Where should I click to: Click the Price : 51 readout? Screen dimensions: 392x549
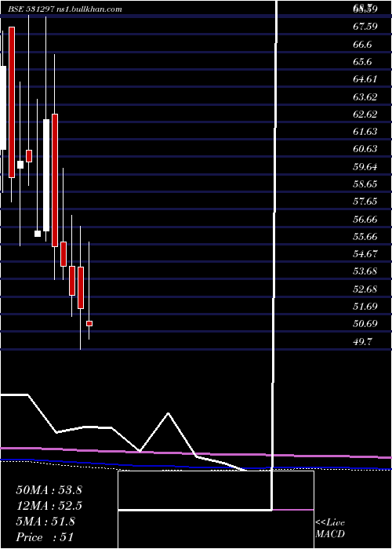coord(45,537)
